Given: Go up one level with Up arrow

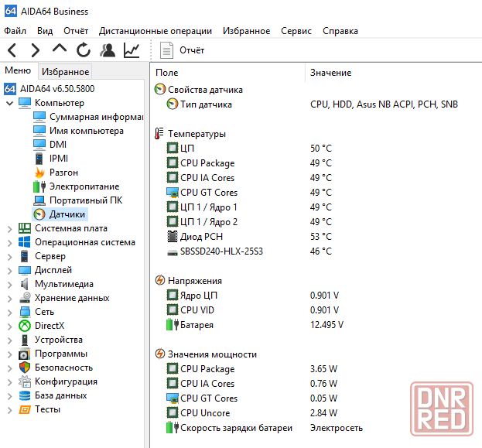Looking at the screenshot, I should click(60, 50).
